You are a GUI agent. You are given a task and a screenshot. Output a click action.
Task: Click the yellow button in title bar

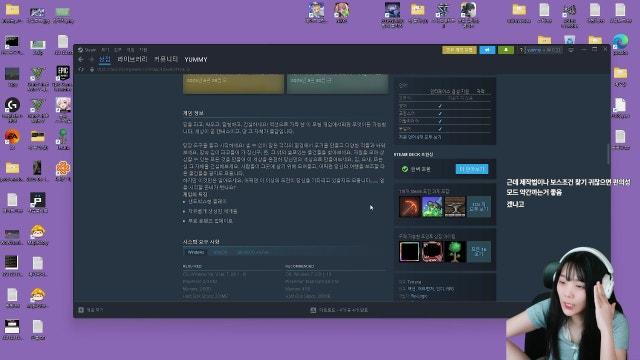coord(459,50)
